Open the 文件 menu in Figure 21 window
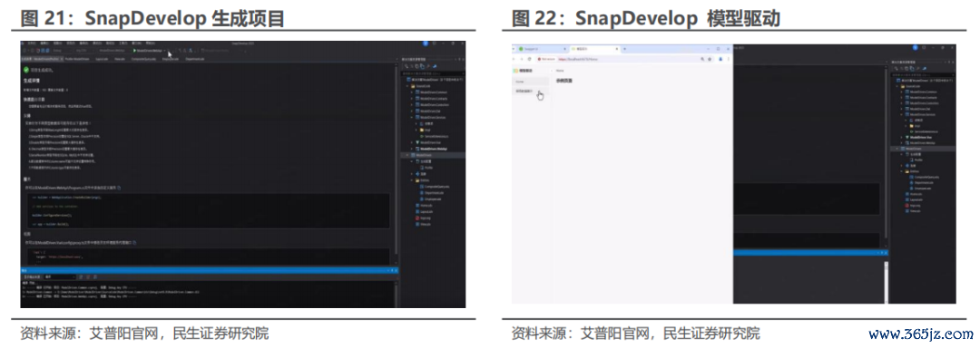The width and height of the screenshot is (980, 348). tap(32, 43)
